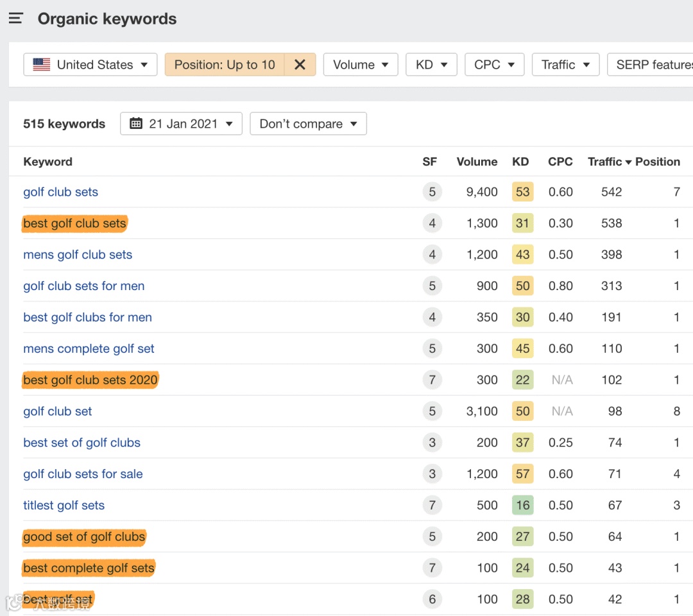
Task: Expand the CPC filter dropdown
Action: coord(494,65)
